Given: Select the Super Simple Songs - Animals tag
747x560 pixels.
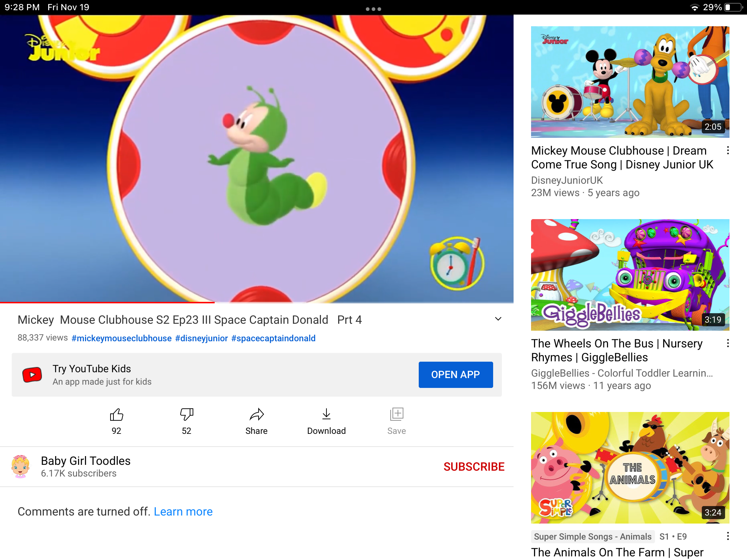Looking at the screenshot, I should 592,536.
